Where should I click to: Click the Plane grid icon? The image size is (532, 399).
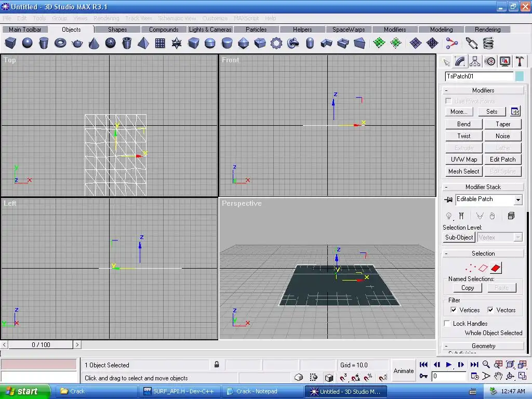(160, 43)
